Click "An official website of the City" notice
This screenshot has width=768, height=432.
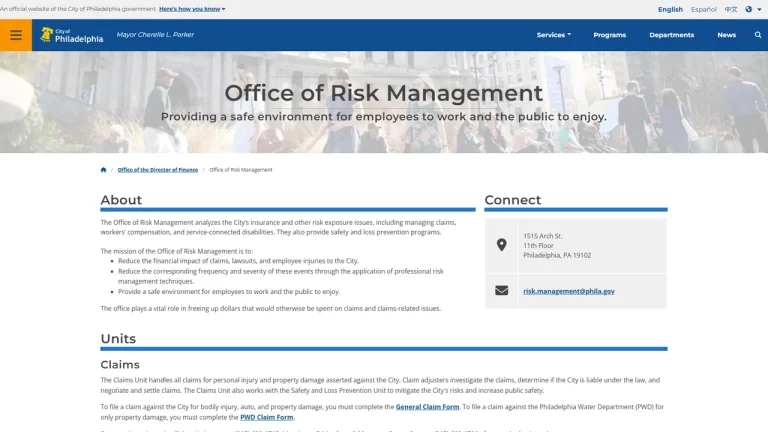(x=77, y=9)
